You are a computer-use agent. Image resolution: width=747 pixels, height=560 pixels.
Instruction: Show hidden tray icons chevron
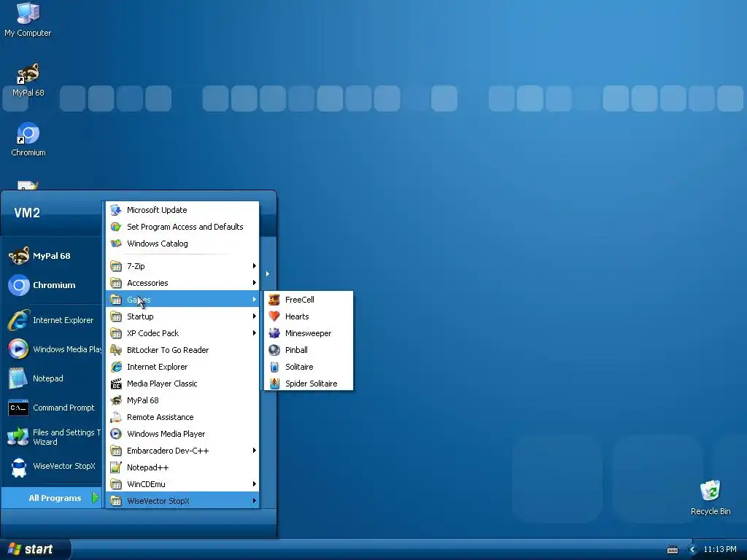click(693, 550)
